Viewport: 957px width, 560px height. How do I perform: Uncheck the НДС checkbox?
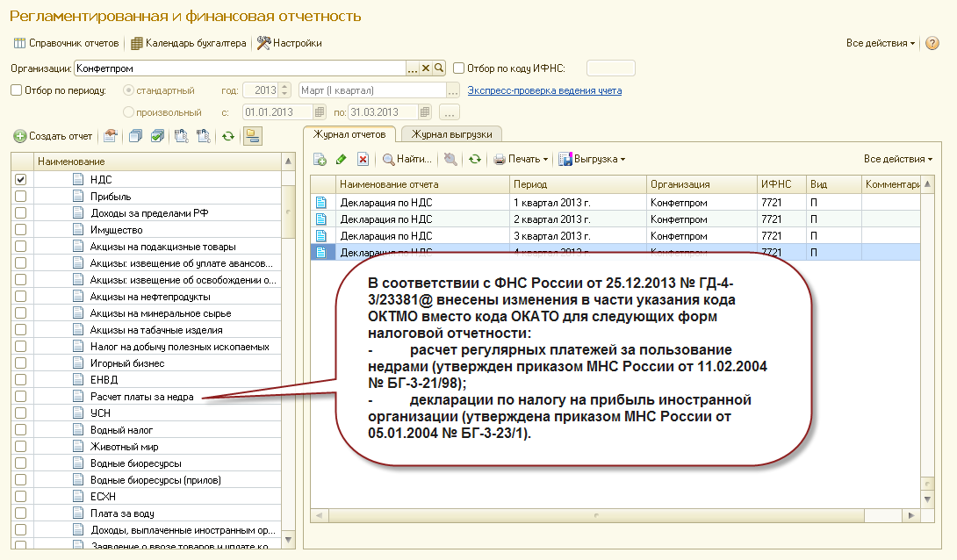coord(21,179)
